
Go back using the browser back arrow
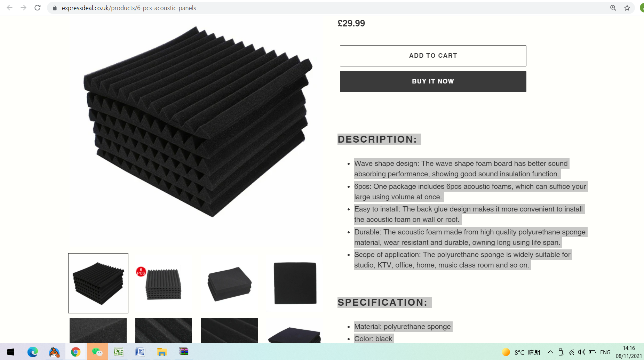point(9,8)
